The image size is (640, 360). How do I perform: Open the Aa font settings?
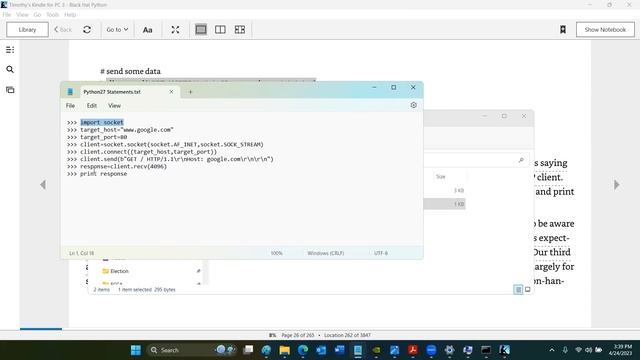pyautogui.click(x=147, y=30)
